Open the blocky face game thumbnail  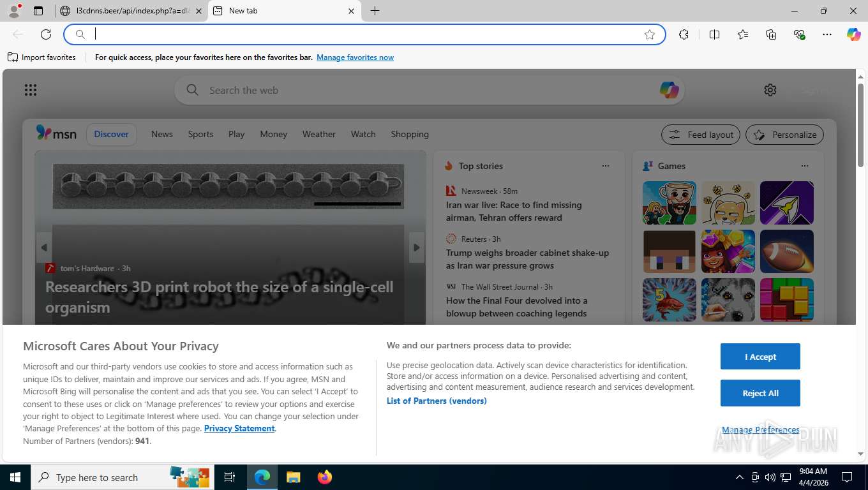[x=670, y=251]
